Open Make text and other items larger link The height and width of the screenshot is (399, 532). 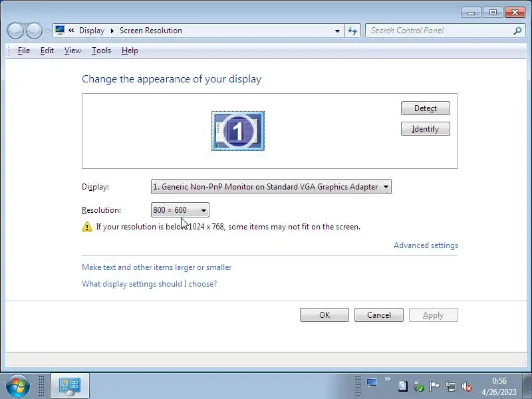[x=156, y=267]
